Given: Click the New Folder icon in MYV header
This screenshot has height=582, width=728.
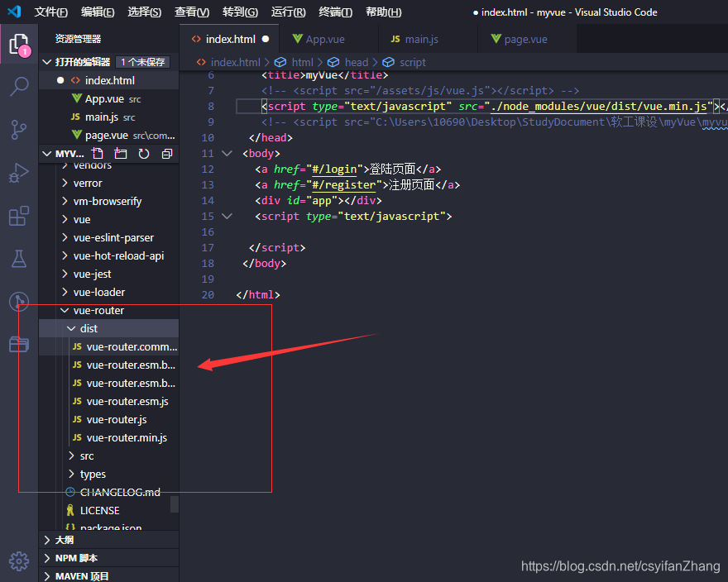Looking at the screenshot, I should point(121,154).
